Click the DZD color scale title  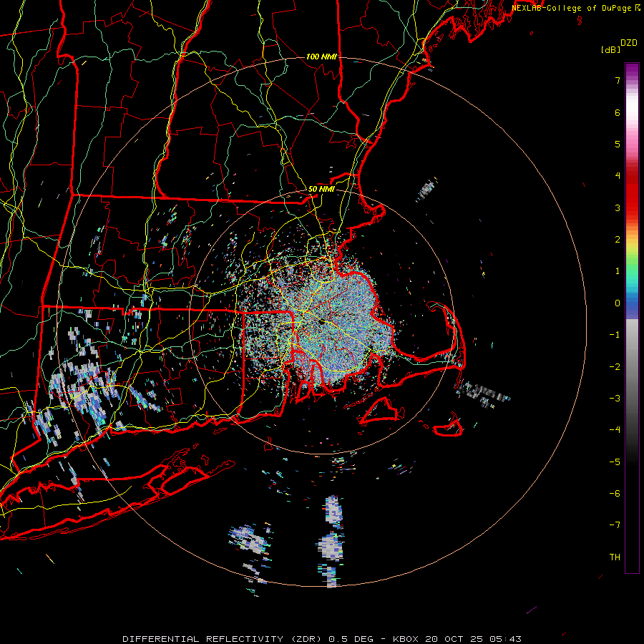(629, 43)
